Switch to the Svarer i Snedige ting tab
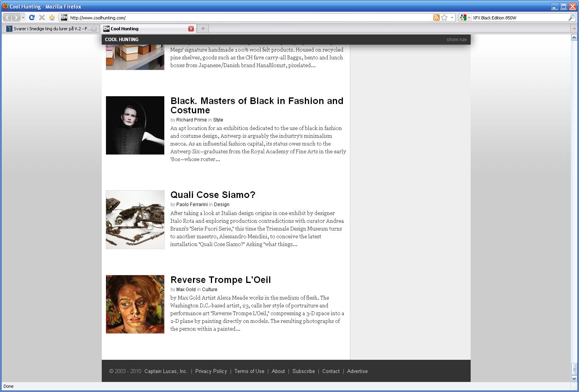Viewport: 579px width, 392px height. [50, 29]
